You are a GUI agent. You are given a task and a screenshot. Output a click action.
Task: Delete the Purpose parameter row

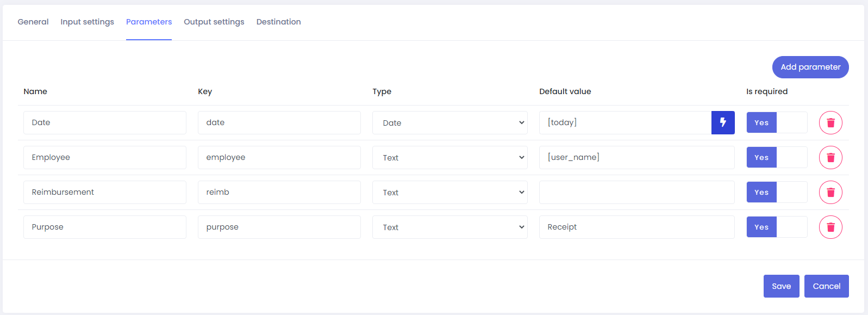(x=830, y=227)
